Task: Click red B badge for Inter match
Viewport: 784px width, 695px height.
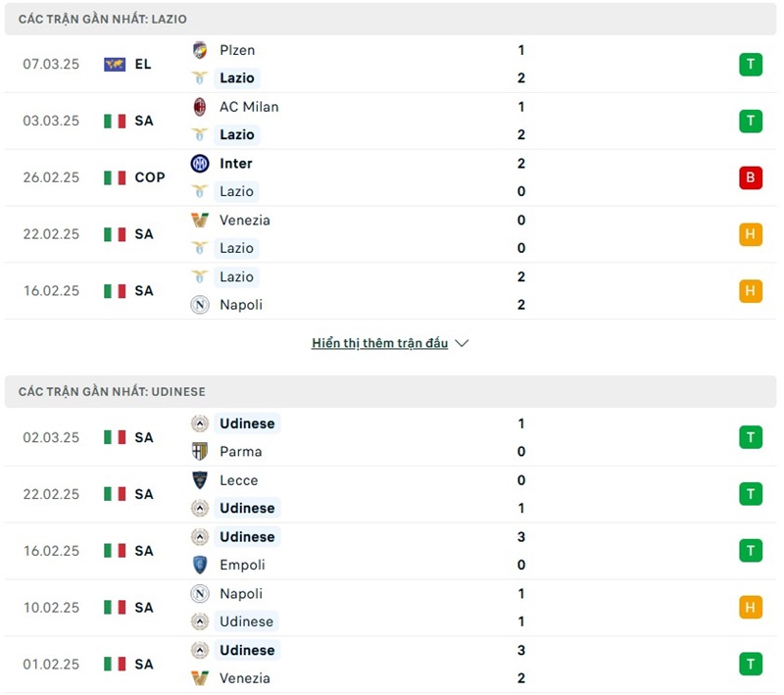Action: coord(751,177)
